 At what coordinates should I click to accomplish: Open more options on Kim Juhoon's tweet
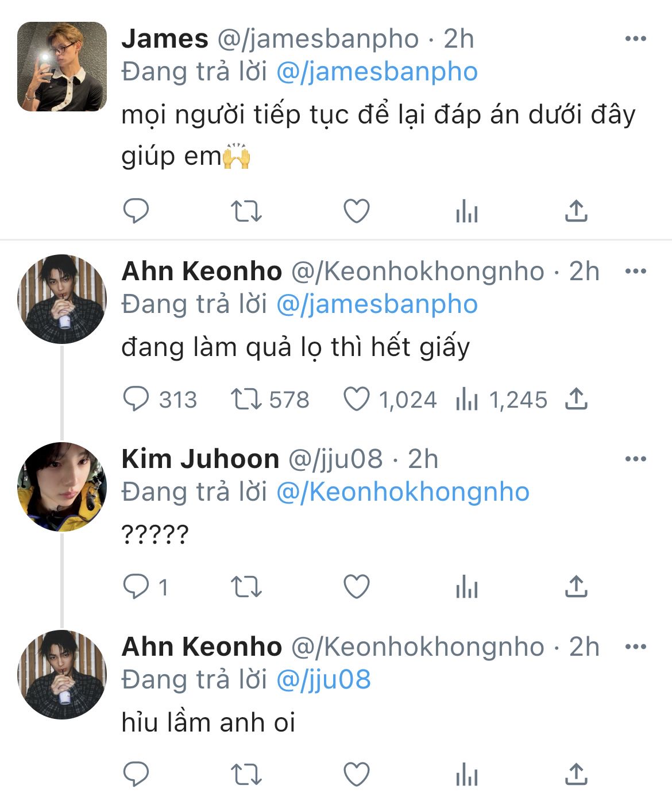tap(635, 459)
